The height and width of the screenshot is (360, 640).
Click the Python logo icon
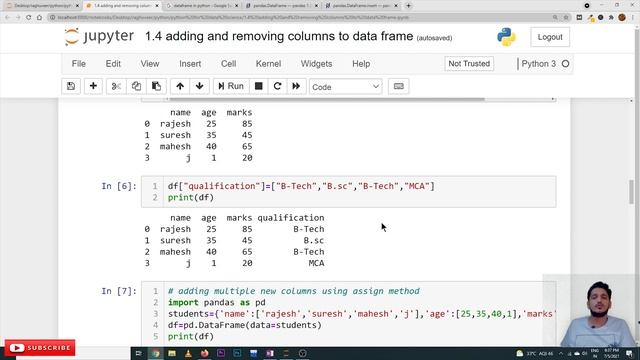(x=506, y=37)
